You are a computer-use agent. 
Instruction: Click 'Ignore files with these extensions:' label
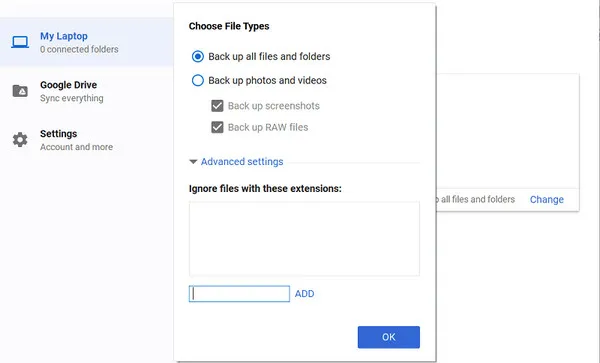265,189
